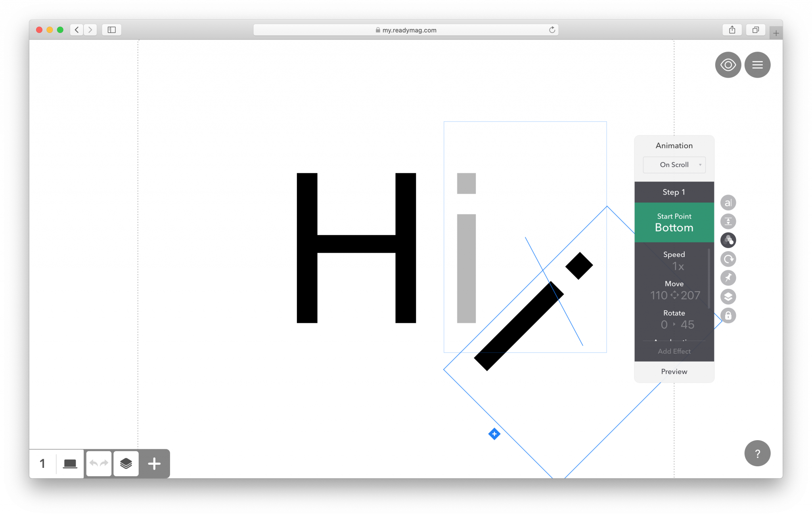This screenshot has width=812, height=517.
Task: Click the Preview button in animation panel
Action: pyautogui.click(x=674, y=372)
